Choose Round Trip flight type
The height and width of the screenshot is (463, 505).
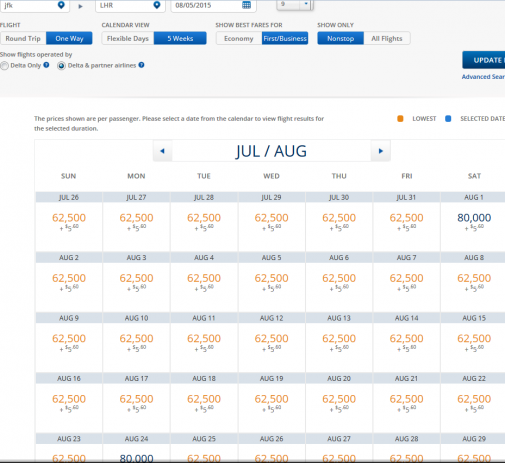[23, 38]
